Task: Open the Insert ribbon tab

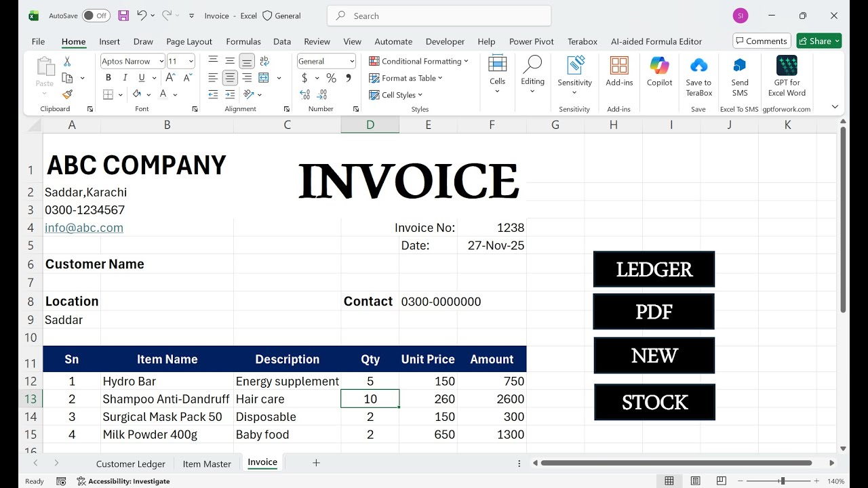Action: pos(109,41)
